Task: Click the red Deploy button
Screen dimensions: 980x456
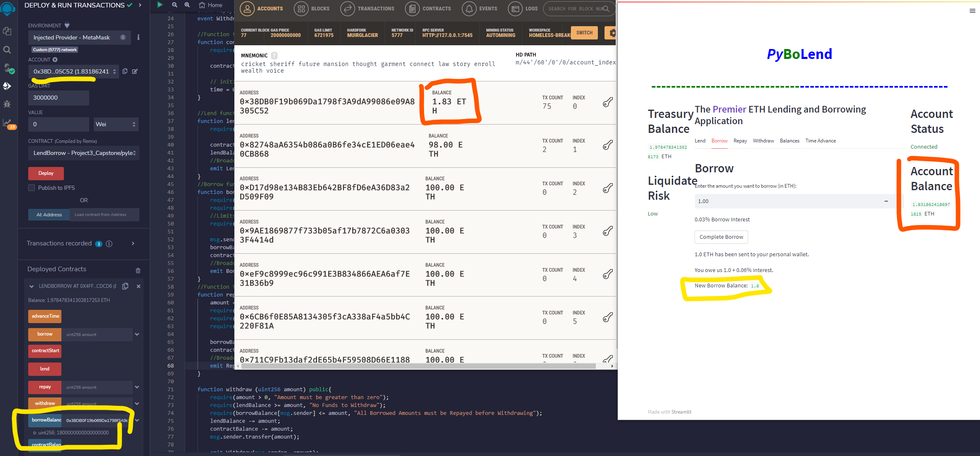Action: (x=46, y=173)
